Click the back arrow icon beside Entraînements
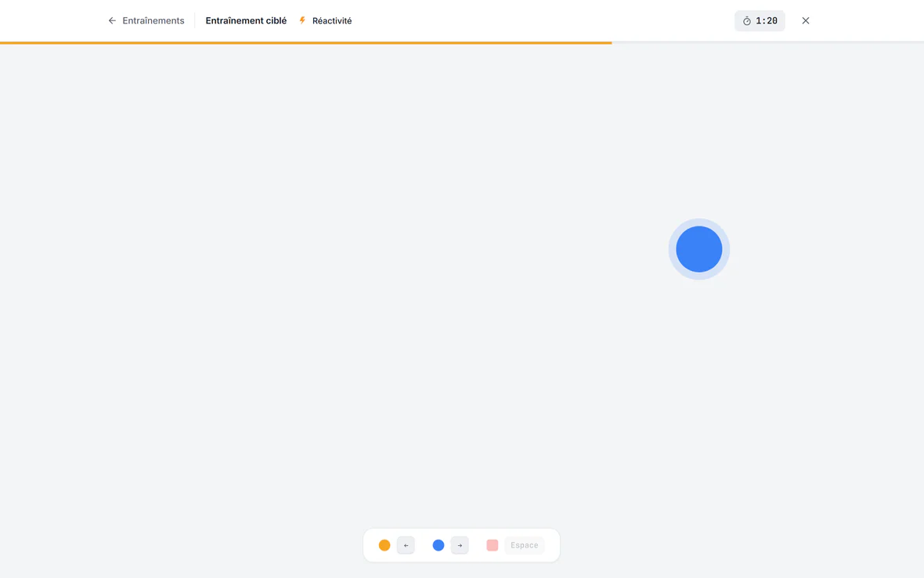This screenshot has width=924, height=578. tap(112, 20)
